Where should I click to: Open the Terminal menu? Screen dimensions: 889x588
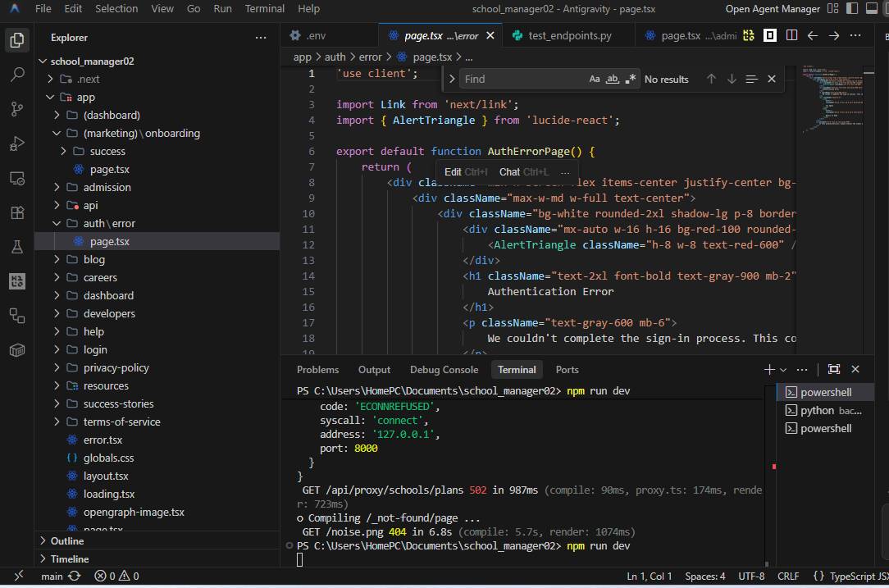click(264, 8)
